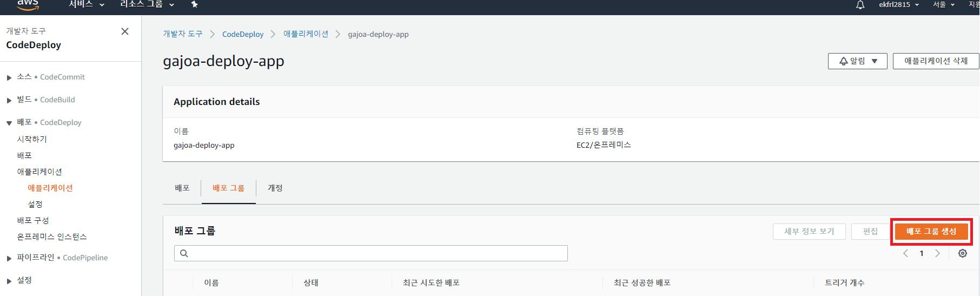
Task: Expand the bottom 설정 section in sidebar
Action: [9, 281]
